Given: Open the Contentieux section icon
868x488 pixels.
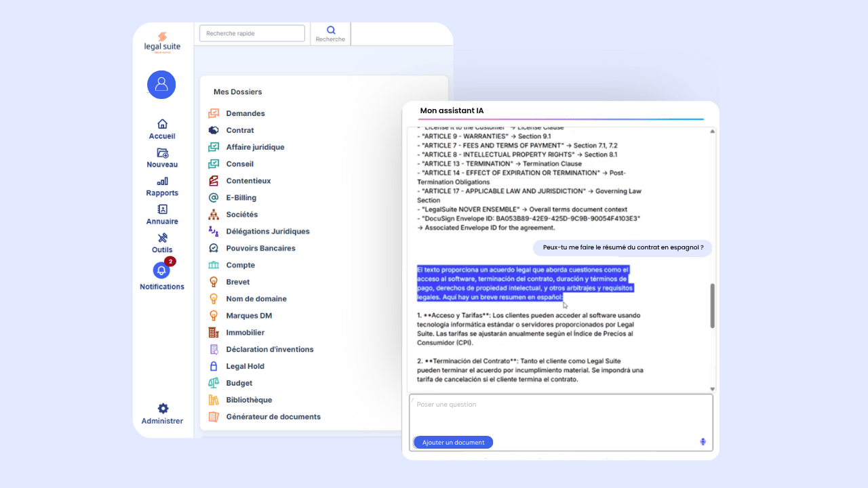Looking at the screenshot, I should [216, 180].
